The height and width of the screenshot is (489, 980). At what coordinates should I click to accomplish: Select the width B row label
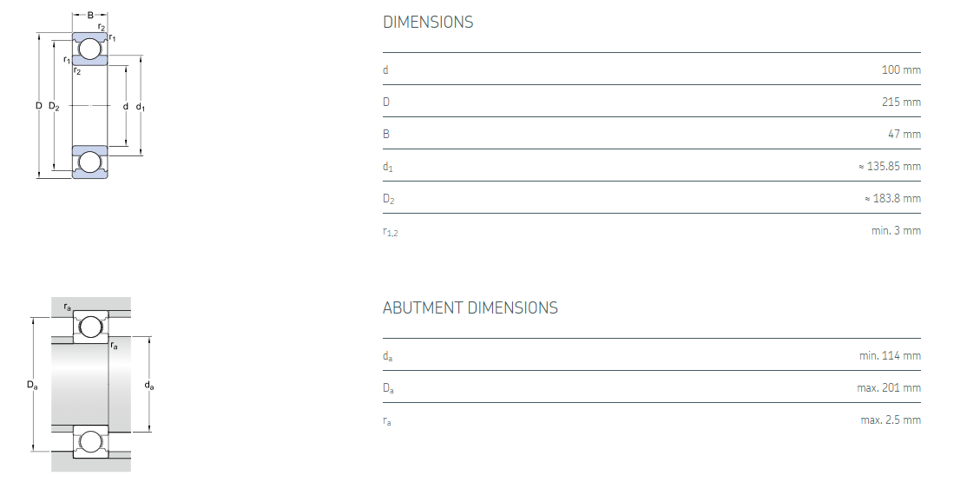point(386,134)
